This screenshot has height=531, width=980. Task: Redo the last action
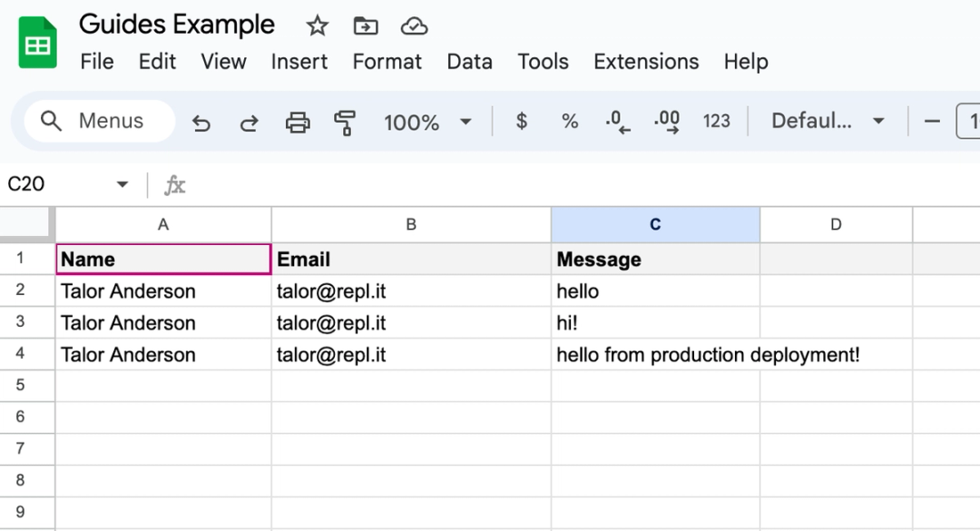pyautogui.click(x=248, y=120)
